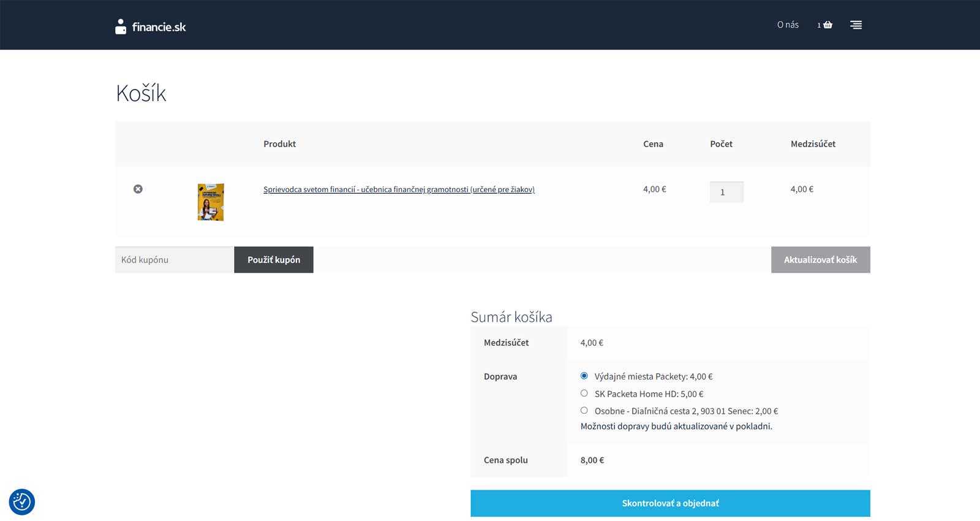Click the quantity field for the product
Screen dimensions: 980x521
pos(726,192)
